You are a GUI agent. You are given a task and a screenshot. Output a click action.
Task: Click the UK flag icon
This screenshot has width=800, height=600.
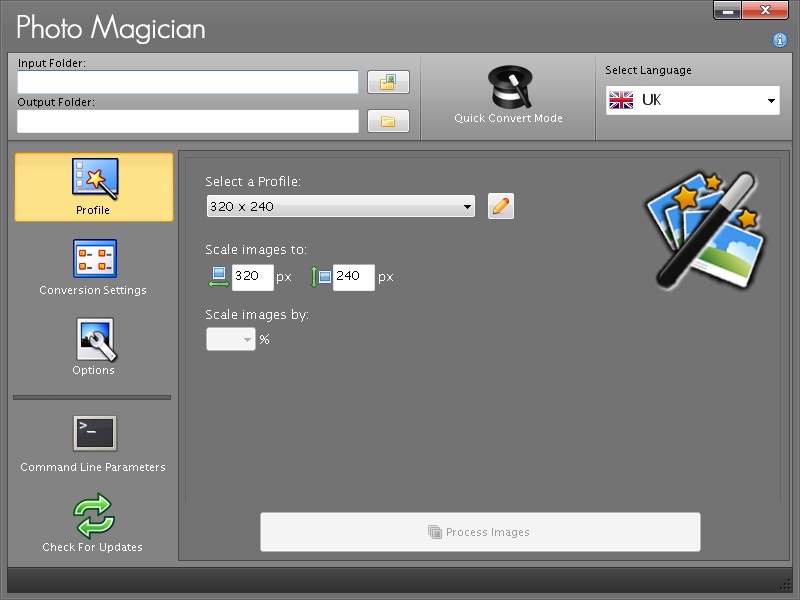click(621, 100)
